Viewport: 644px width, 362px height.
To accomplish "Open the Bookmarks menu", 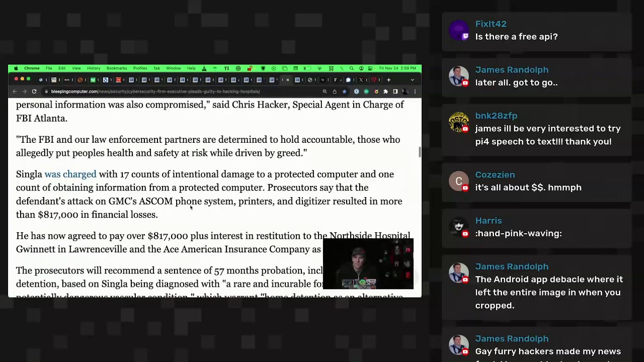I will click(x=117, y=68).
